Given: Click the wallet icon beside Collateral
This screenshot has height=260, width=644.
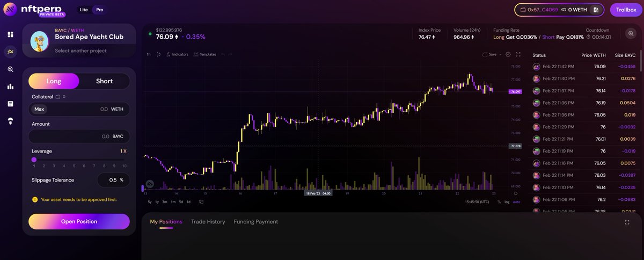Looking at the screenshot, I should point(58,97).
